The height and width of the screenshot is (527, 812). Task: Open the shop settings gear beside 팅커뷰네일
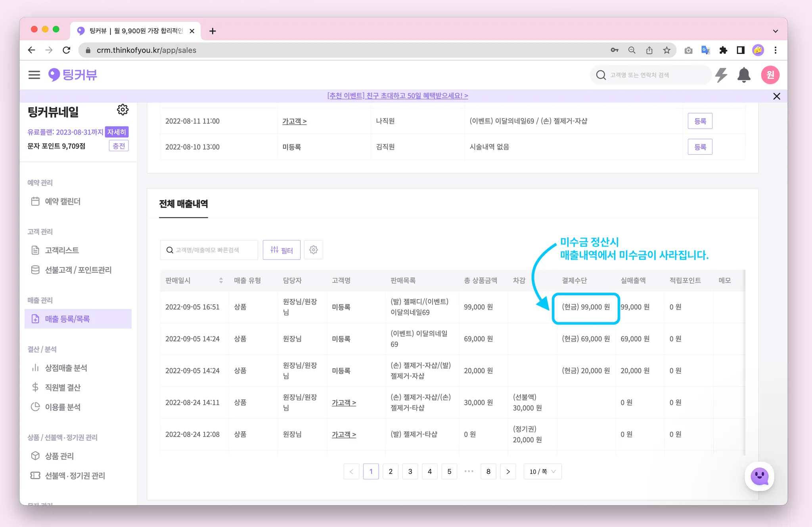[x=123, y=110]
